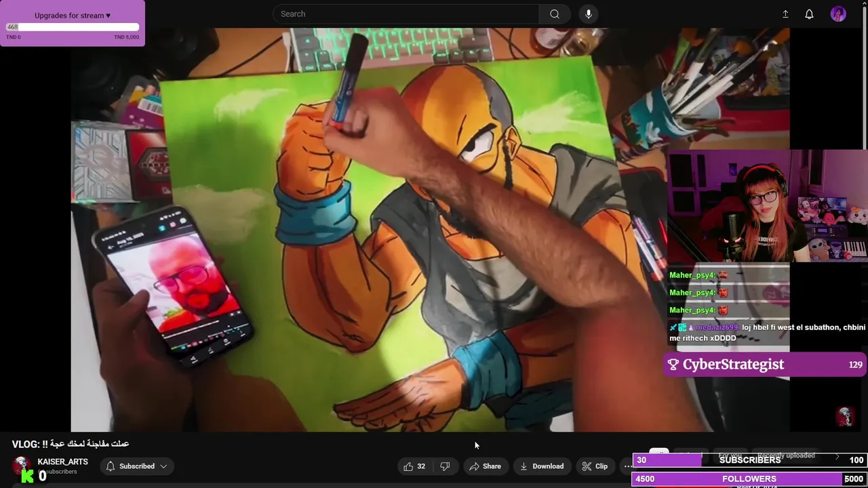Open the Create upload icon

coord(785,14)
